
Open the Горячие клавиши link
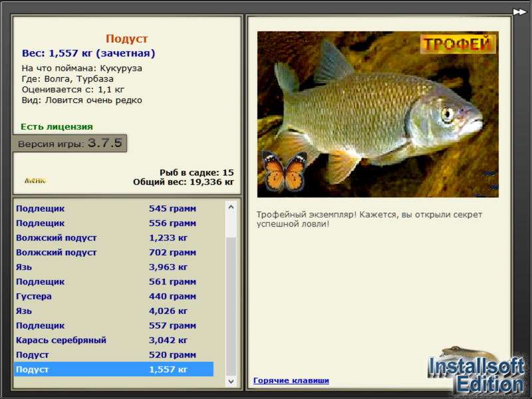click(x=291, y=380)
